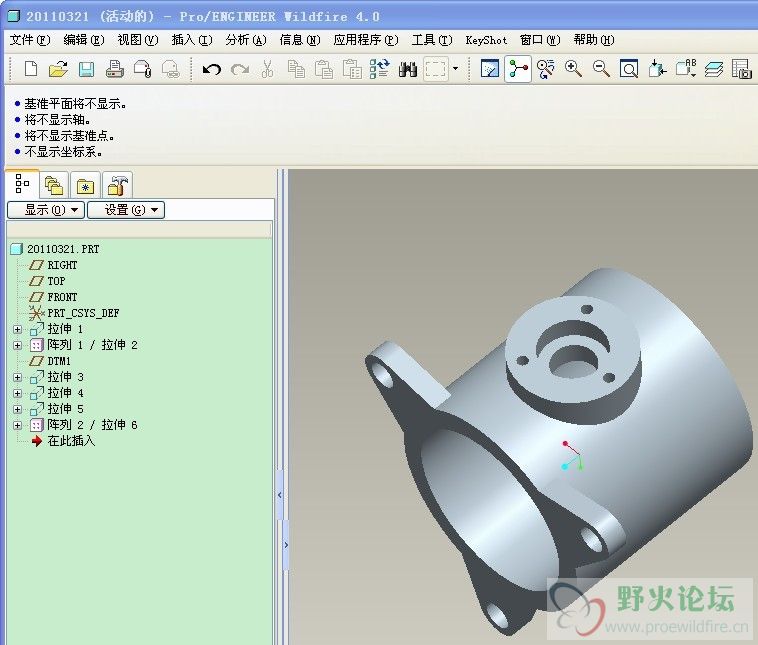
Task: Click the Paste Special icon
Action: click(352, 69)
